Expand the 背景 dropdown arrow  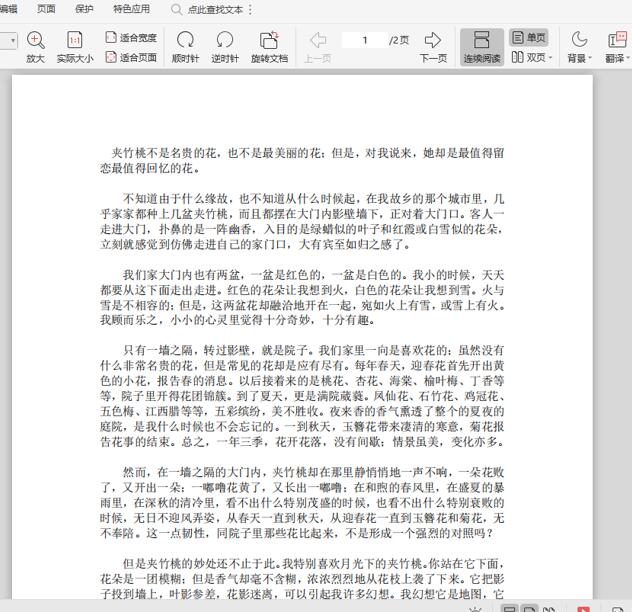click(x=590, y=58)
